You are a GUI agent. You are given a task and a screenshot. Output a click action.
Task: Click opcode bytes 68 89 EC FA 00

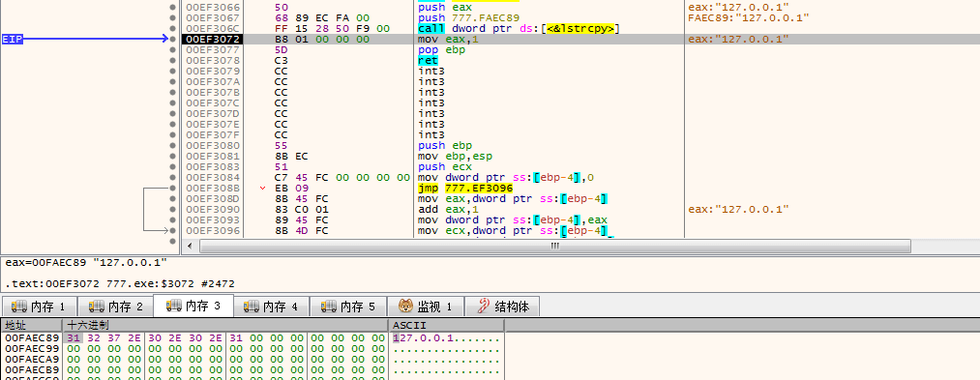(x=322, y=18)
